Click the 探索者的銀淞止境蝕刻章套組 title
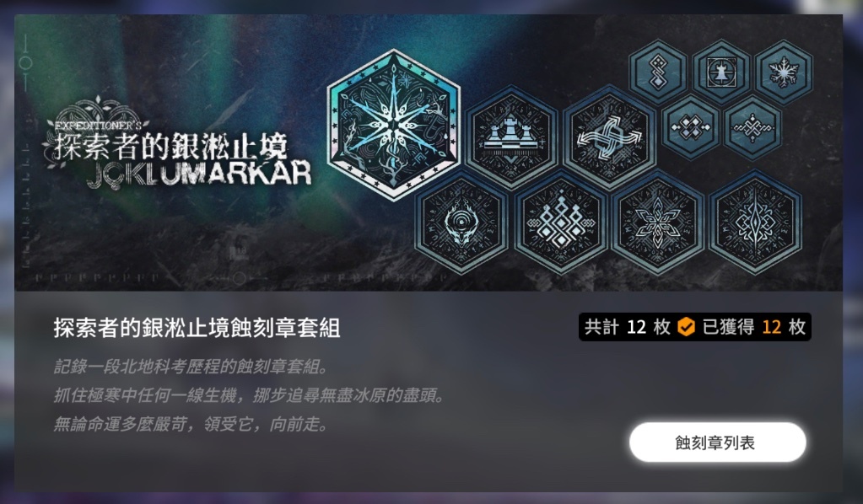Screen dimensions: 863x504 (x=197, y=328)
